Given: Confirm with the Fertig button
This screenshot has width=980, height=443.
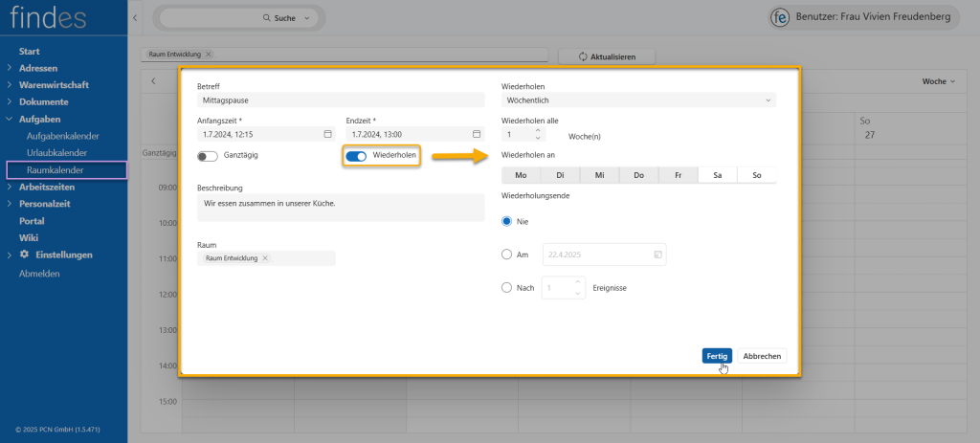Looking at the screenshot, I should click(x=716, y=356).
